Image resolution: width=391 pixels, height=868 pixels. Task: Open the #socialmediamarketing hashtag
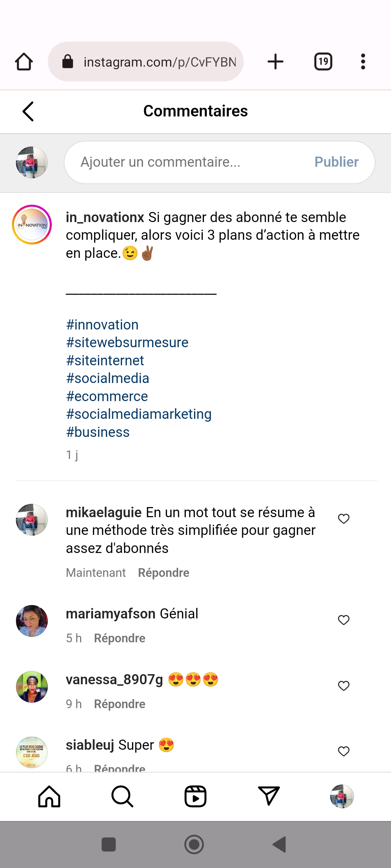point(139,414)
